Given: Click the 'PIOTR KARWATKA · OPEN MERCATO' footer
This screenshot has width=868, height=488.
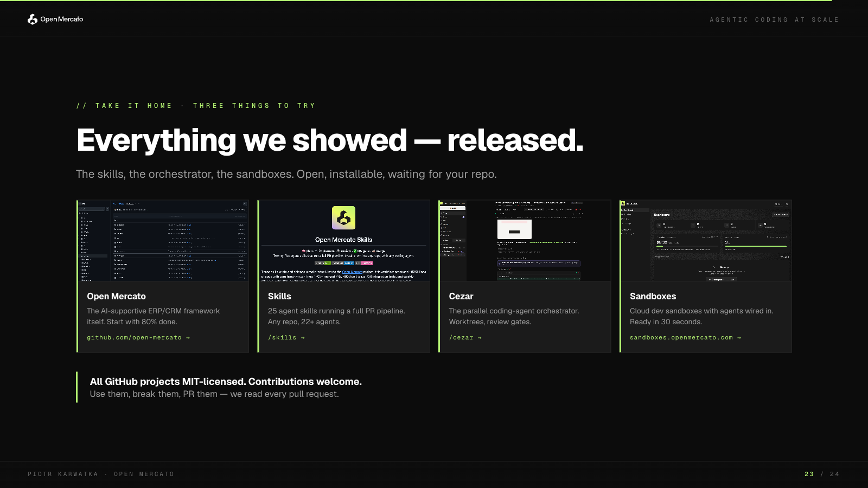Looking at the screenshot, I should pos(101,474).
